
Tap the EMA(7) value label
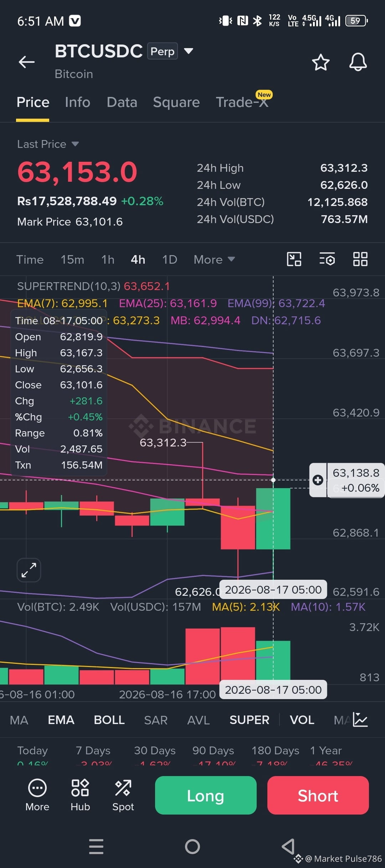(62, 303)
